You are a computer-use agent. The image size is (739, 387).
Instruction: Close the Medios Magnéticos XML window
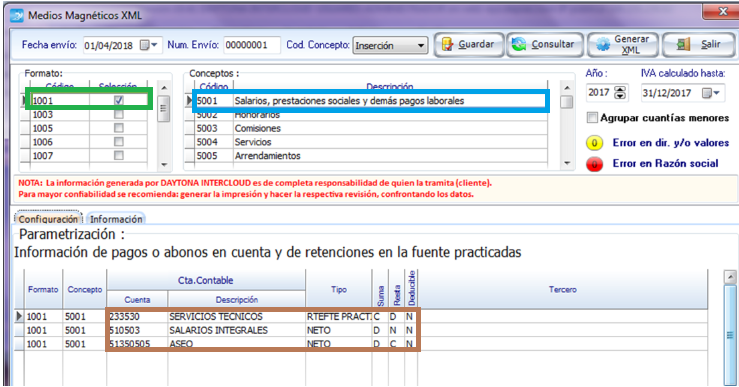[722, 12]
